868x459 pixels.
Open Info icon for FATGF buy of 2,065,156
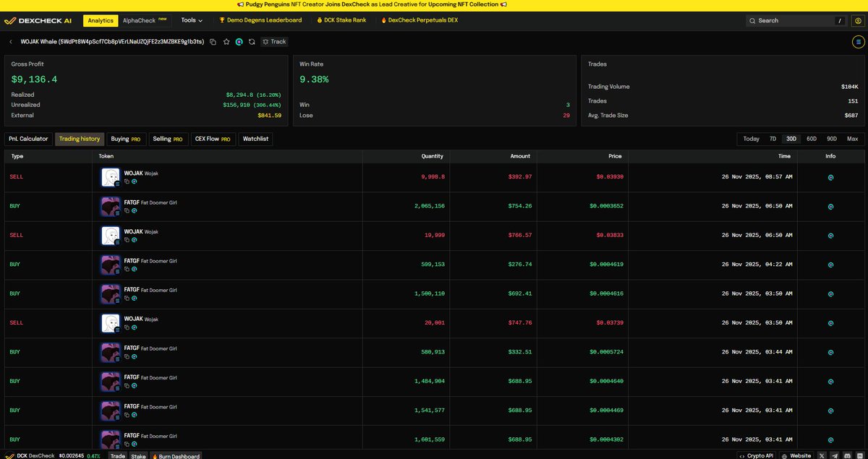[x=830, y=206]
